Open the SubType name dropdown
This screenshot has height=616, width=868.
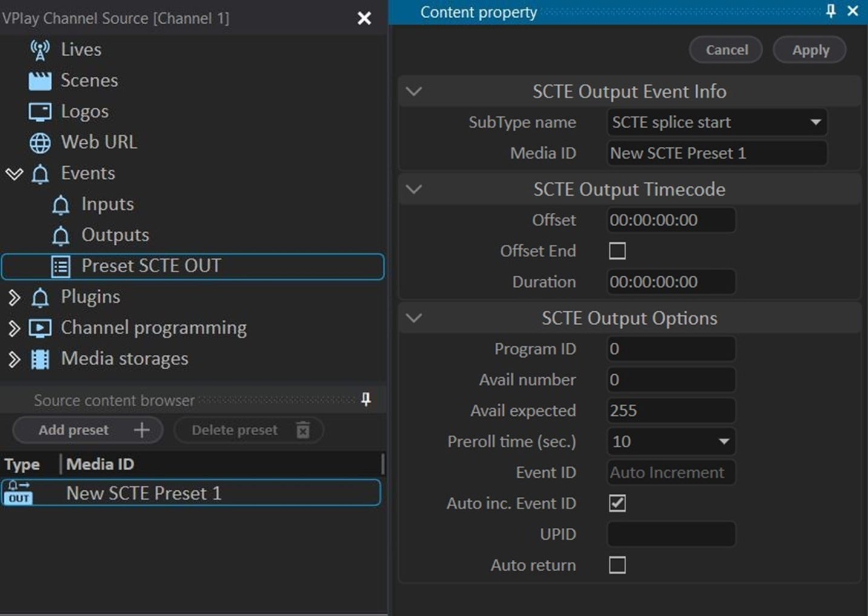[x=815, y=122]
